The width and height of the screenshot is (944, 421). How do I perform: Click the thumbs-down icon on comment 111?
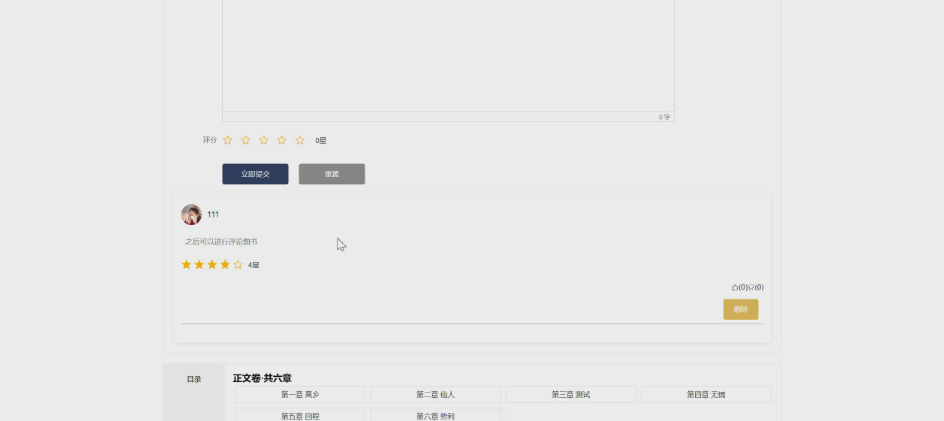click(751, 287)
